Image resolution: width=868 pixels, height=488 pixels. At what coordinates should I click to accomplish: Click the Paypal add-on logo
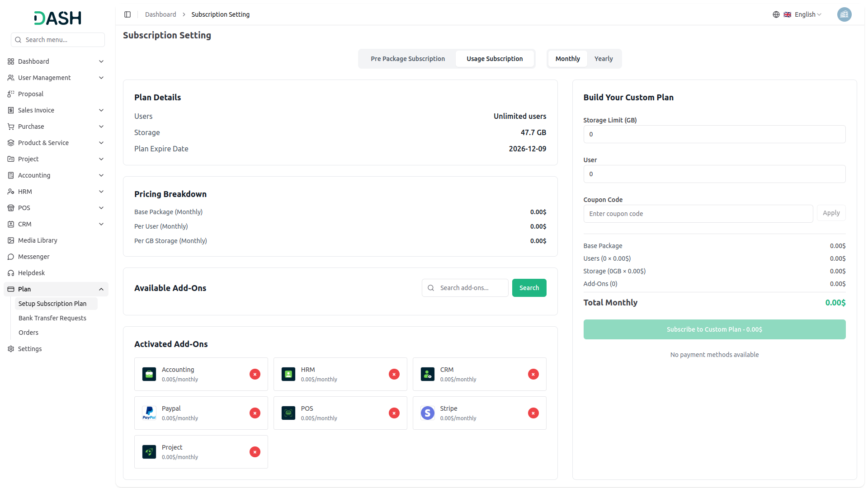tap(149, 413)
